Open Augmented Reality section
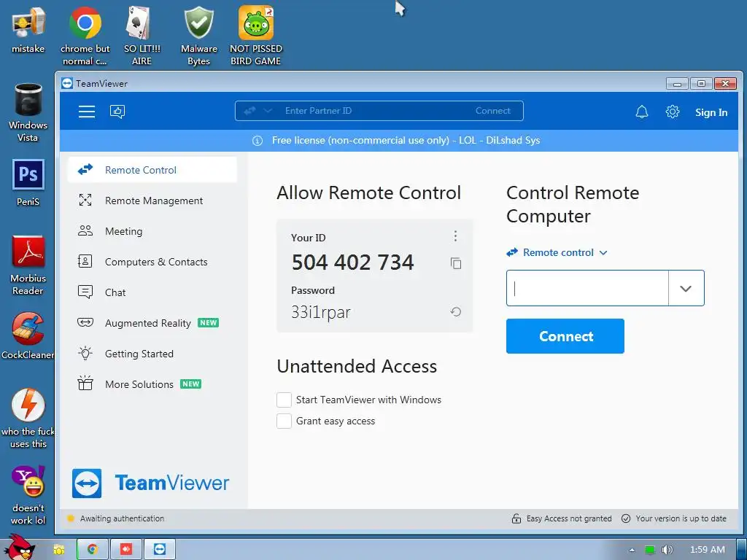747x560 pixels. [152, 323]
